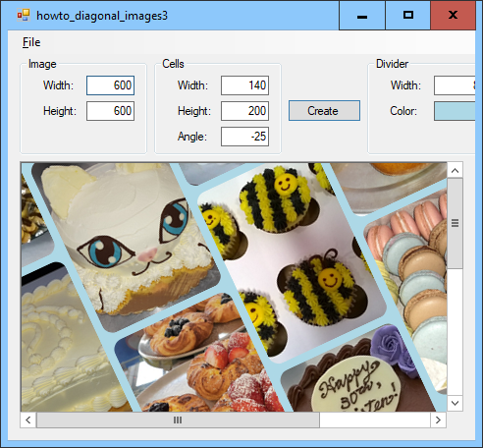Click the vertical scrollbar track below thumb

pyautogui.click(x=455, y=332)
